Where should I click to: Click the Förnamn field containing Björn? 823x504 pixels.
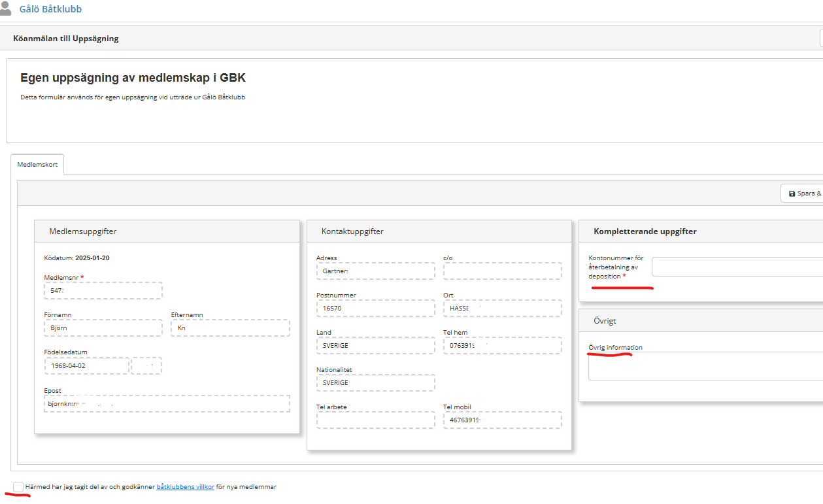tap(103, 328)
